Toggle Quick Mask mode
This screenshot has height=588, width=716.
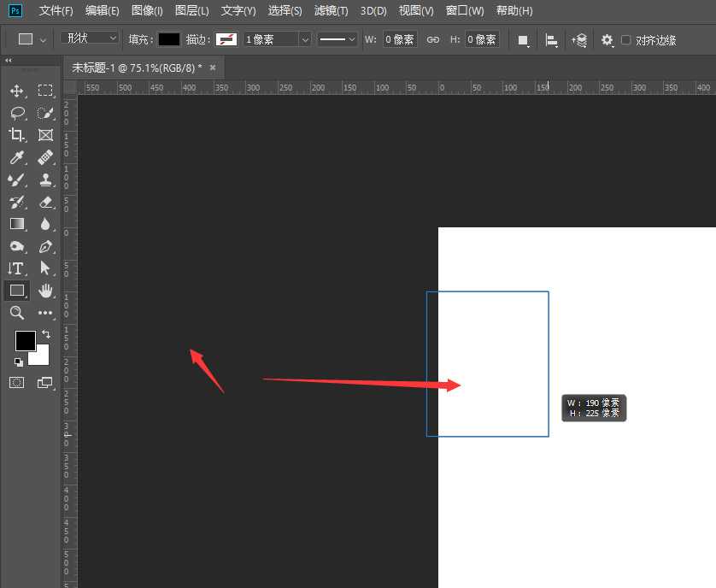tap(16, 383)
